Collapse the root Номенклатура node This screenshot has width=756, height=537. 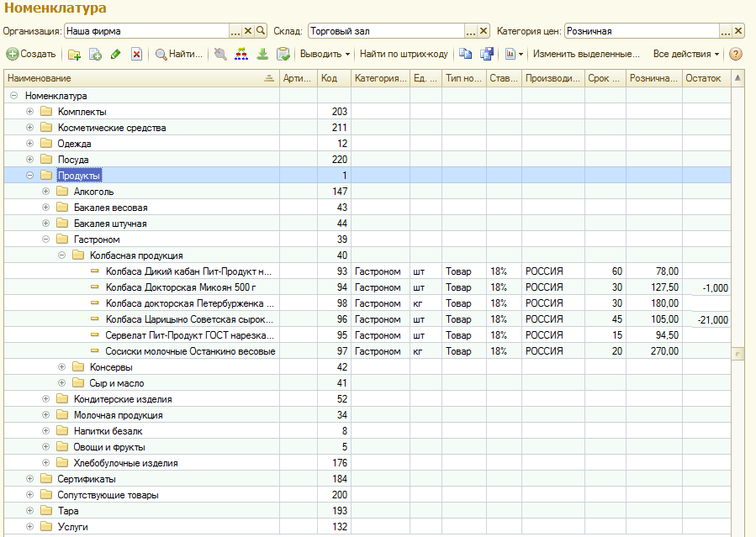(14, 95)
